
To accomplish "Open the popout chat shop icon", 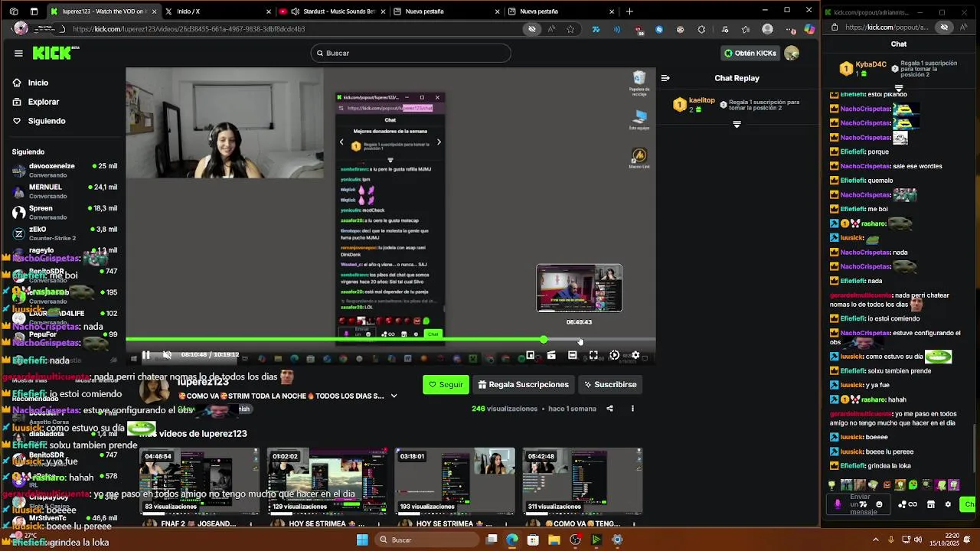I will (931, 504).
